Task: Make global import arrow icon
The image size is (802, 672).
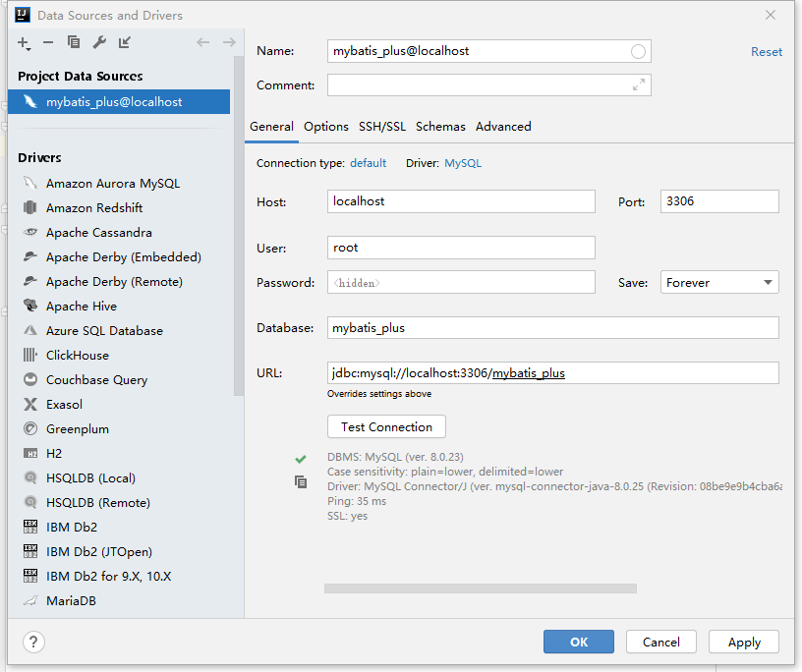Action: [124, 42]
